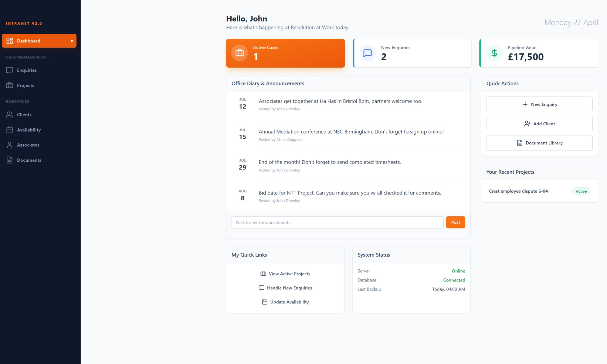Click the dollar sign Pipeline Value icon

click(x=494, y=53)
